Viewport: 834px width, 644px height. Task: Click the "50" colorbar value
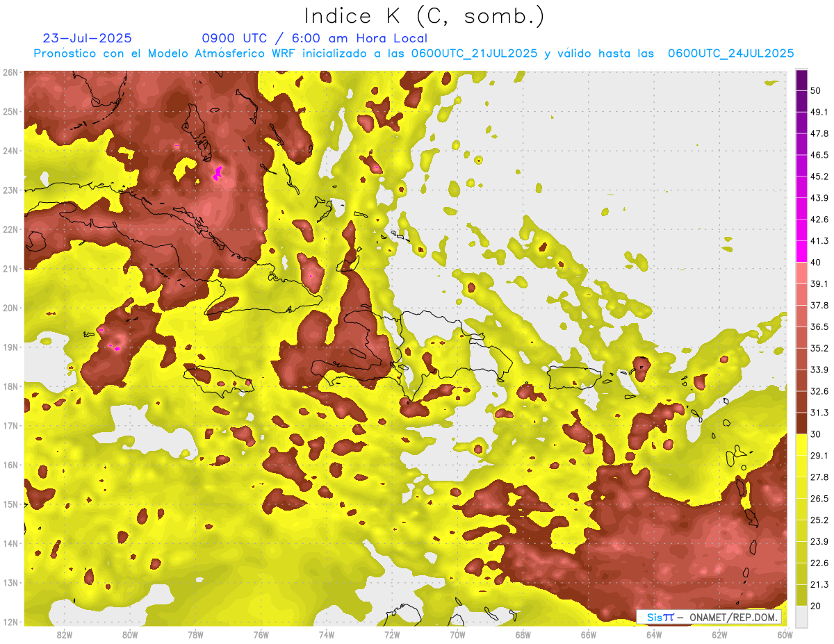click(817, 91)
